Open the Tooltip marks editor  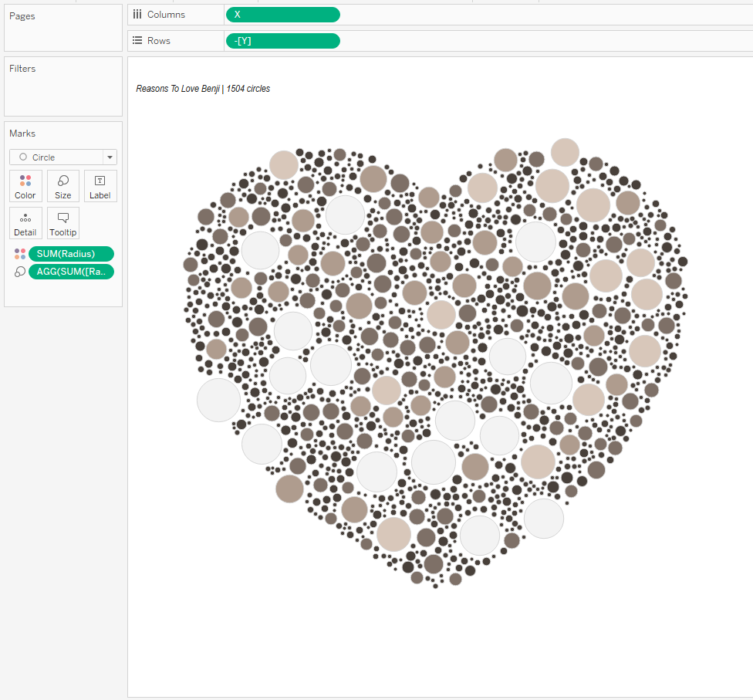(x=63, y=223)
